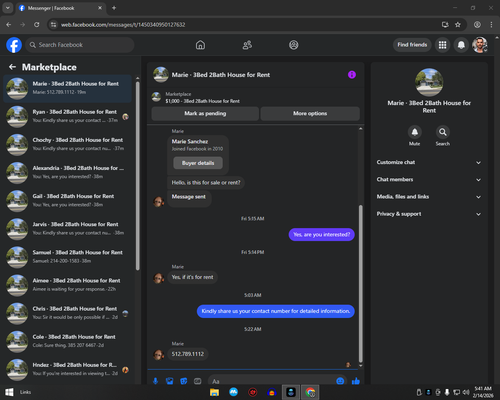This screenshot has width=500, height=400.
Task: Click the chat list vertical scrollbar
Action: pos(138,175)
